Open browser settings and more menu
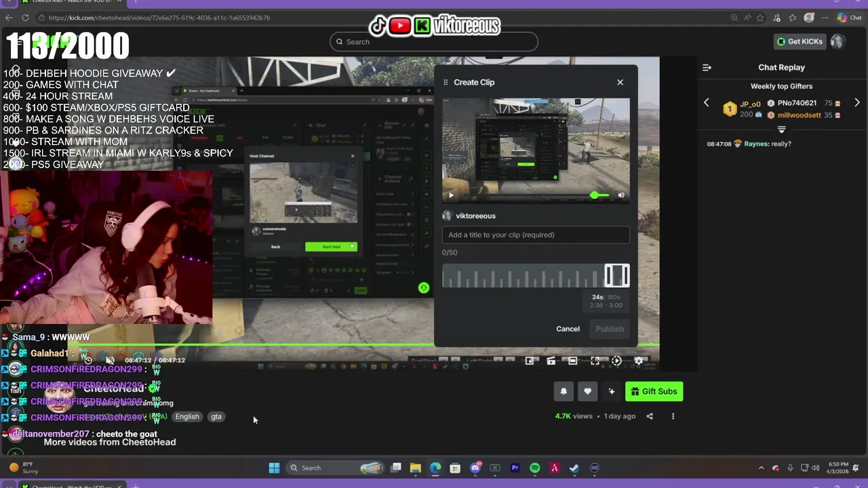Image resolution: width=868 pixels, height=488 pixels. click(824, 18)
